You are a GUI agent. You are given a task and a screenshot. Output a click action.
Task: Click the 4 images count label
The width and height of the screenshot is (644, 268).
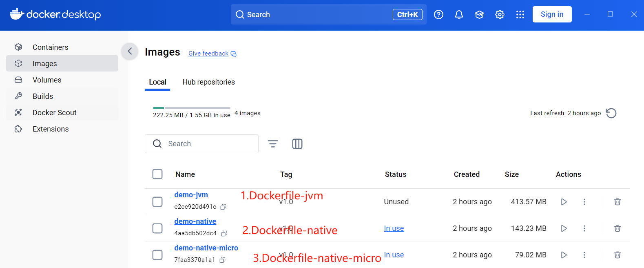[247, 113]
